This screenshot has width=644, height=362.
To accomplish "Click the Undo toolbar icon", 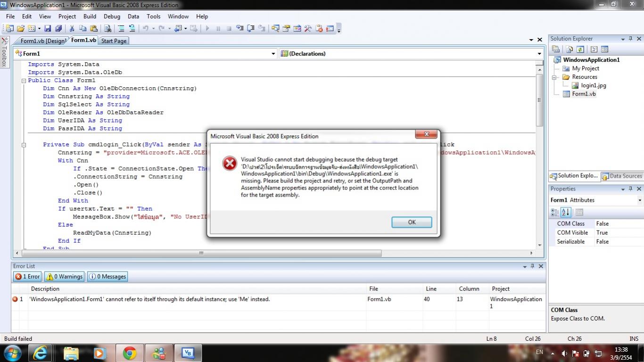I will tap(146, 28).
